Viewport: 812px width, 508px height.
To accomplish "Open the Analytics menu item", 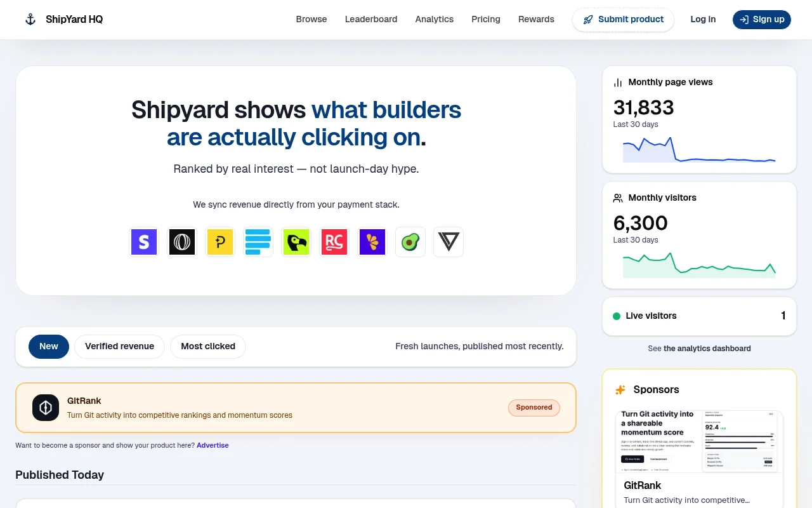I will (x=434, y=19).
